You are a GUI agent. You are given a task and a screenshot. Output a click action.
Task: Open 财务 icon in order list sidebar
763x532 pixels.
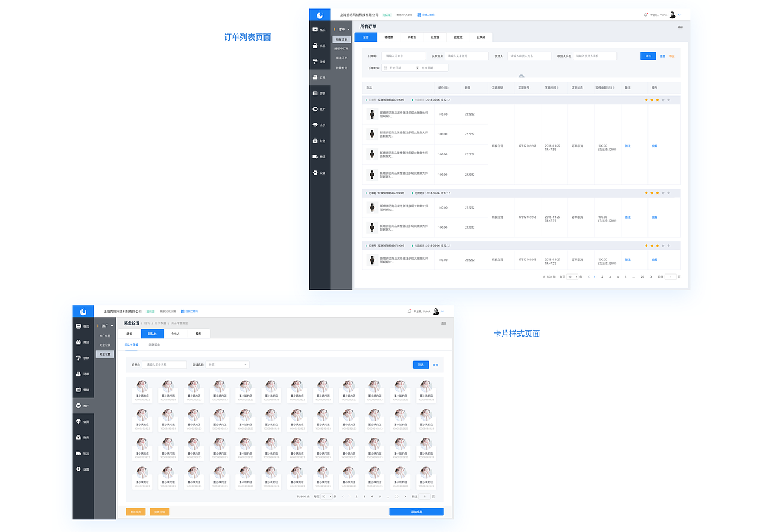point(315,141)
